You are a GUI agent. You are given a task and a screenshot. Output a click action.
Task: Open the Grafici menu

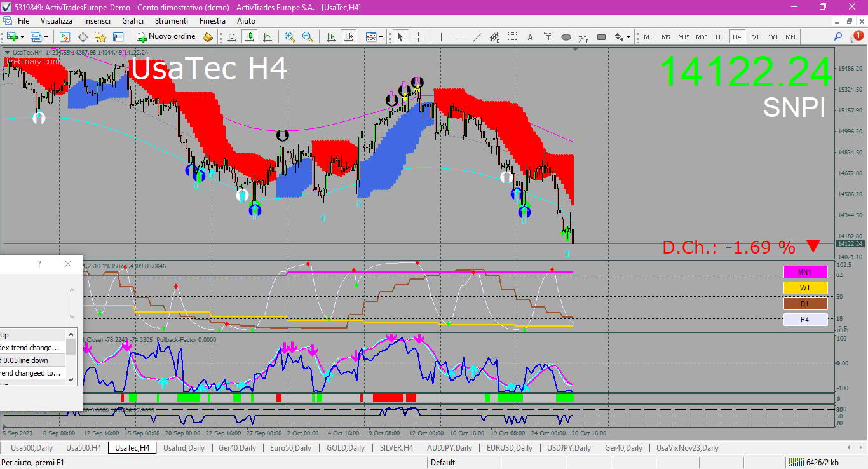tap(133, 21)
